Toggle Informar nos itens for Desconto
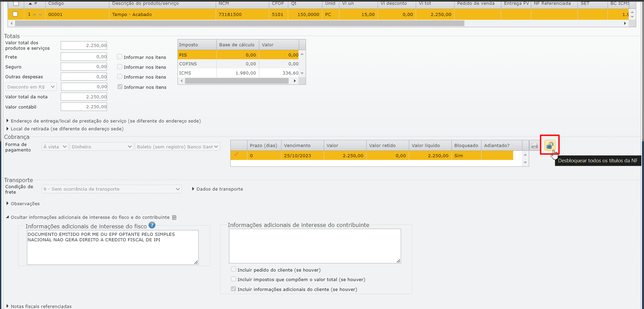 [120, 87]
